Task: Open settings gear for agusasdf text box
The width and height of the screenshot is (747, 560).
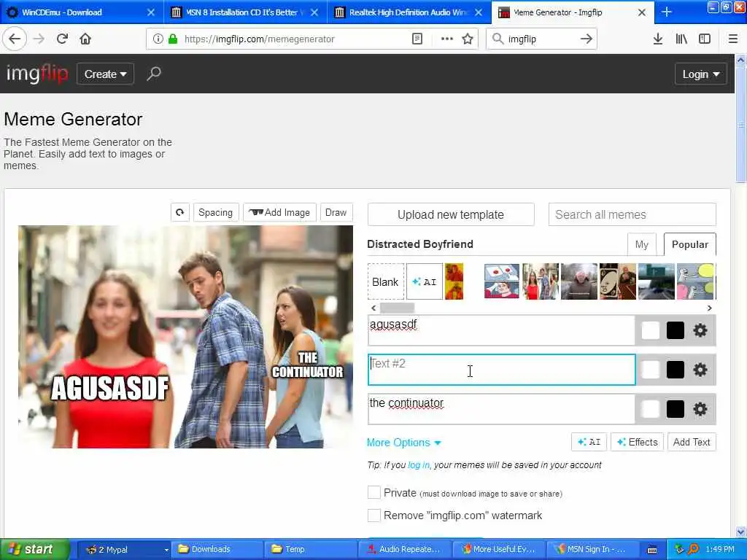Action: click(x=700, y=330)
